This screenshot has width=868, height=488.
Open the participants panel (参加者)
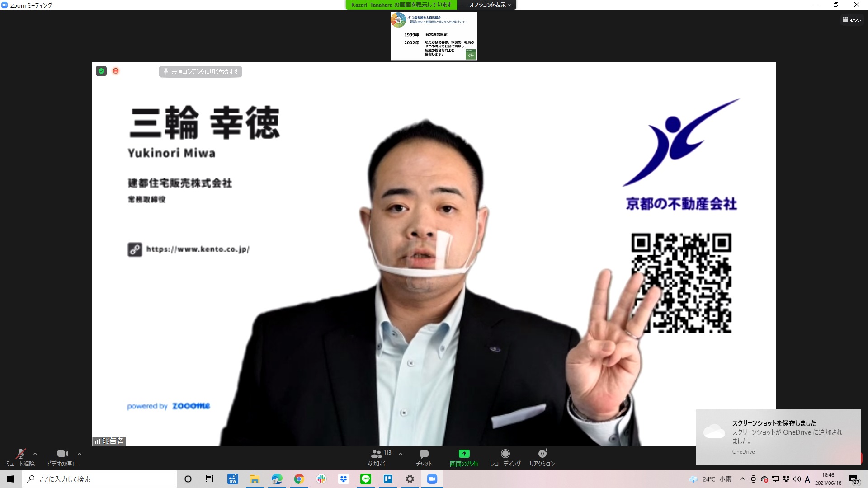pyautogui.click(x=377, y=458)
